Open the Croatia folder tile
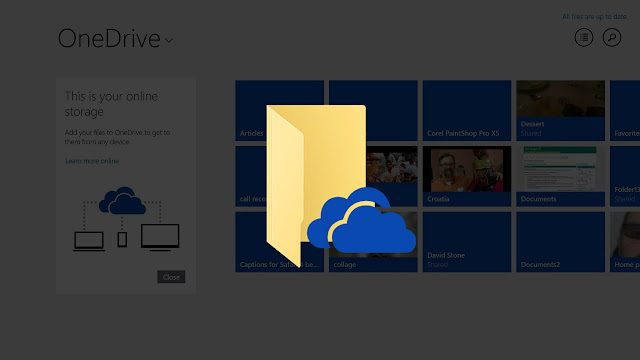Screen dimensions: 640x360 pyautogui.click(x=467, y=176)
